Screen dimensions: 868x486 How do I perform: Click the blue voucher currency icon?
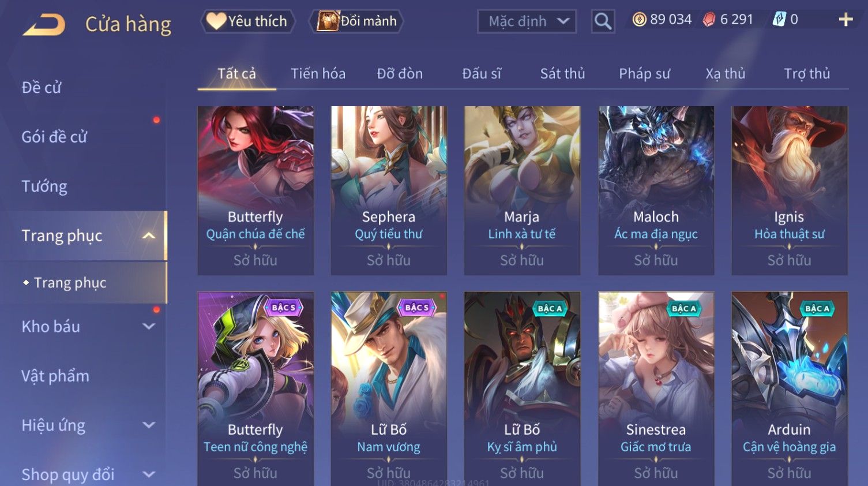[x=779, y=20]
